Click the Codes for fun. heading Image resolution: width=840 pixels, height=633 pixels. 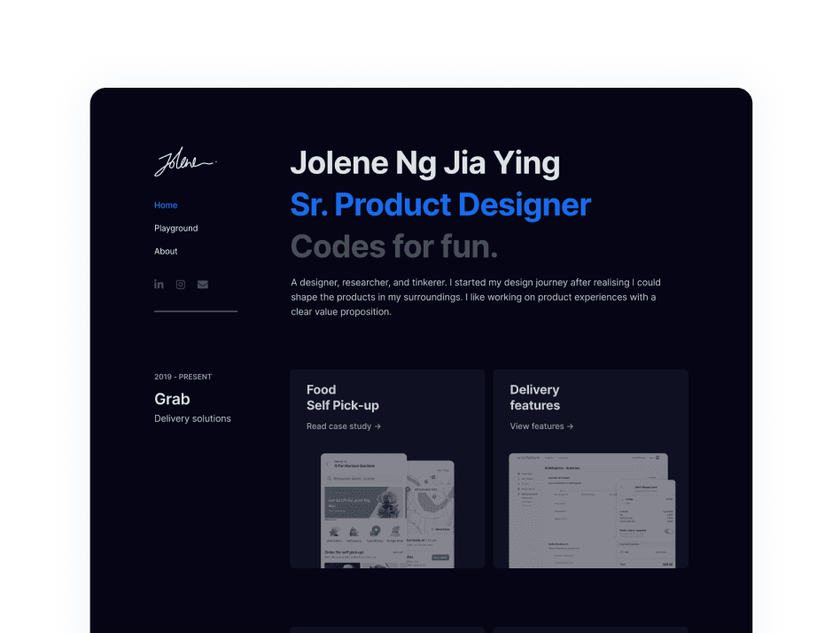tap(394, 246)
